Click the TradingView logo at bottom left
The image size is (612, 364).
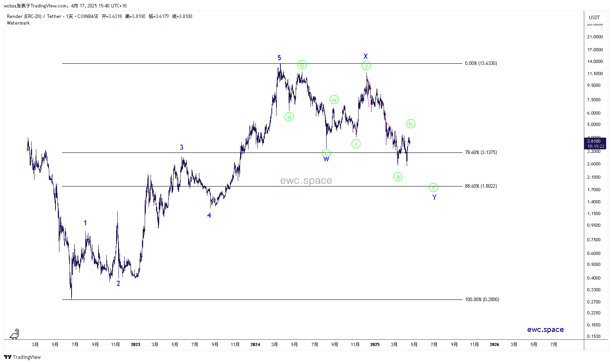click(x=22, y=357)
